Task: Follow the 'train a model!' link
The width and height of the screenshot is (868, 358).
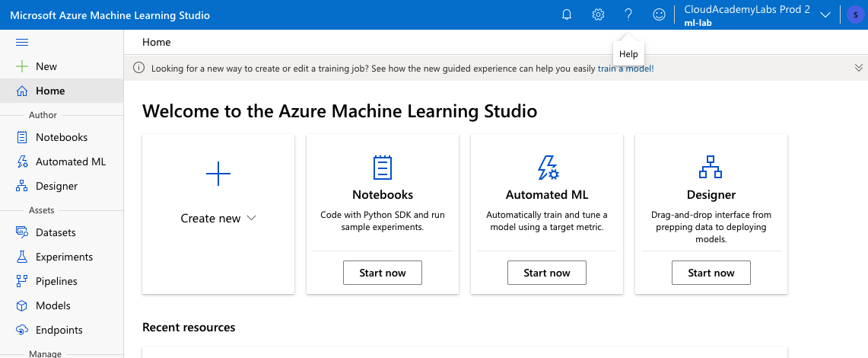Action: point(626,69)
